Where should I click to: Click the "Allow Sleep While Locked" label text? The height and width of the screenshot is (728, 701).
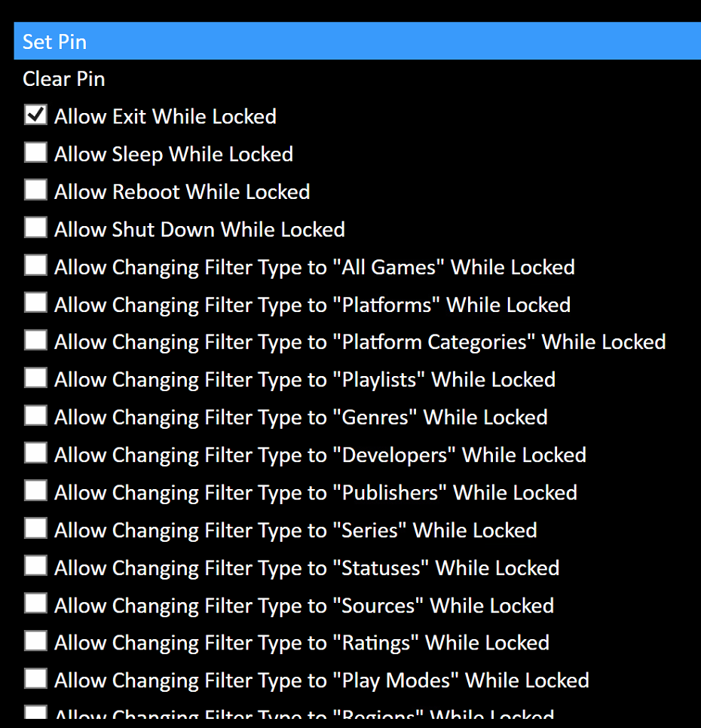pos(173,154)
